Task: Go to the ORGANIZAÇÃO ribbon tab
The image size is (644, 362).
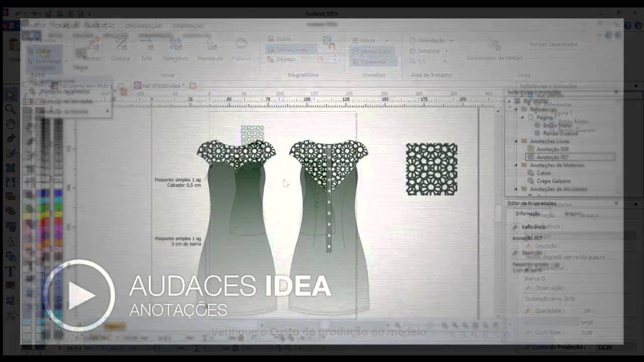Action: [144, 26]
